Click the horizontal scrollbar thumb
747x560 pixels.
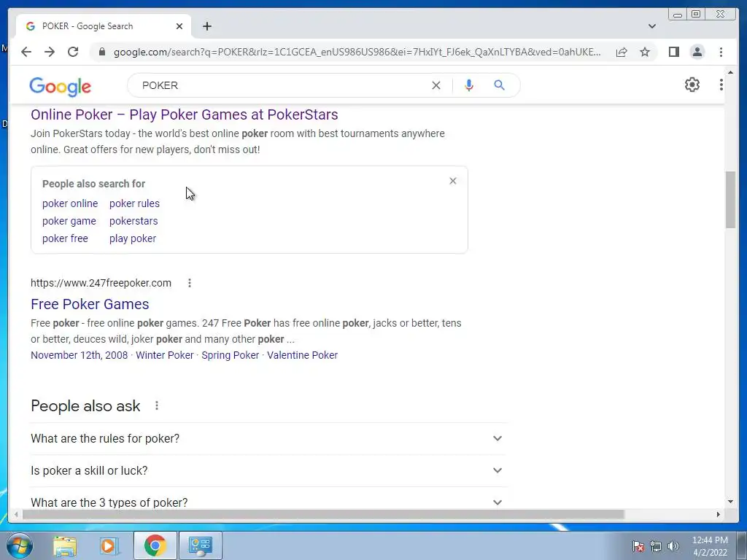coord(323,514)
